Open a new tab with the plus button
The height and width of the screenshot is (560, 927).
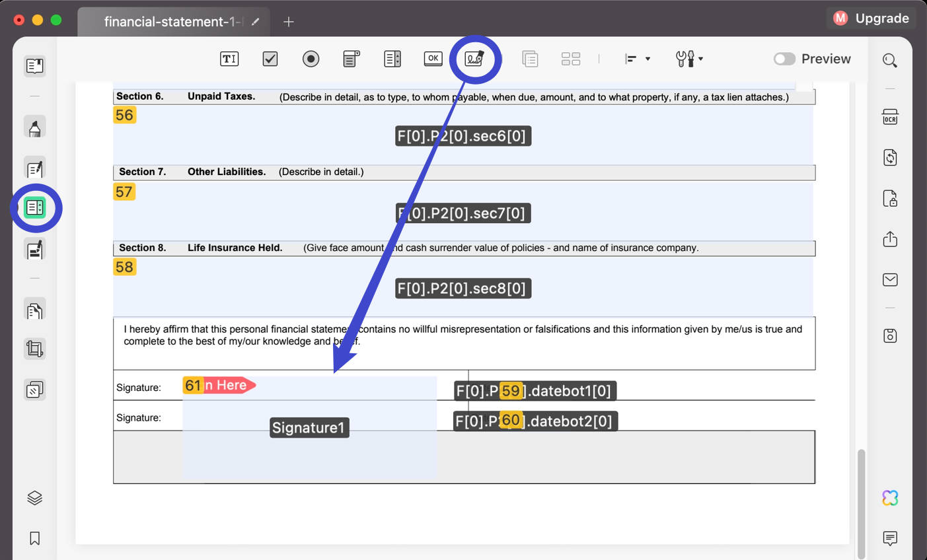tap(288, 20)
